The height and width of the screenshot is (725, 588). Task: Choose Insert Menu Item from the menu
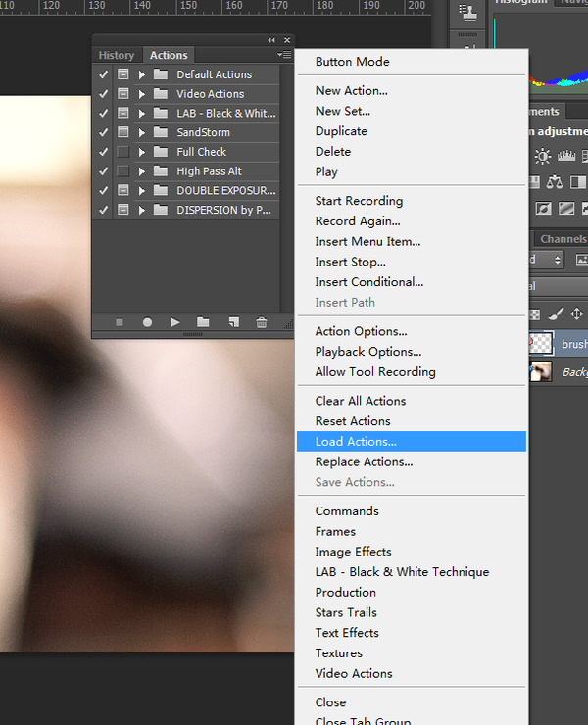pyautogui.click(x=412, y=241)
